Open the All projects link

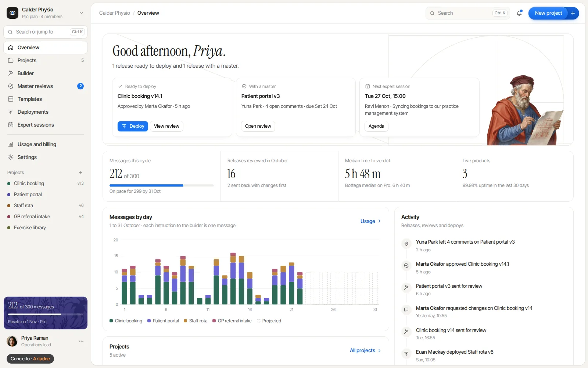click(365, 350)
